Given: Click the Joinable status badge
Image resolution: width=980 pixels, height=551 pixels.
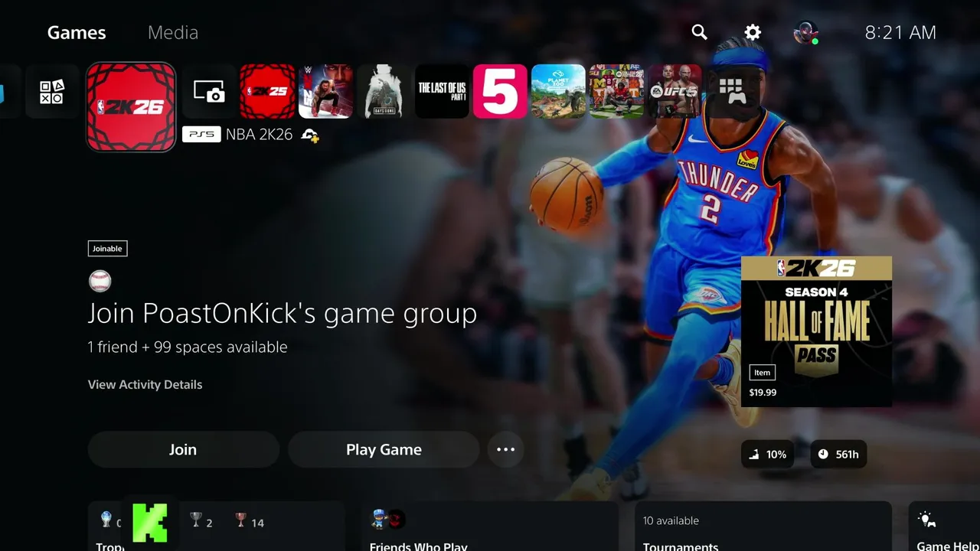Looking at the screenshot, I should [107, 249].
